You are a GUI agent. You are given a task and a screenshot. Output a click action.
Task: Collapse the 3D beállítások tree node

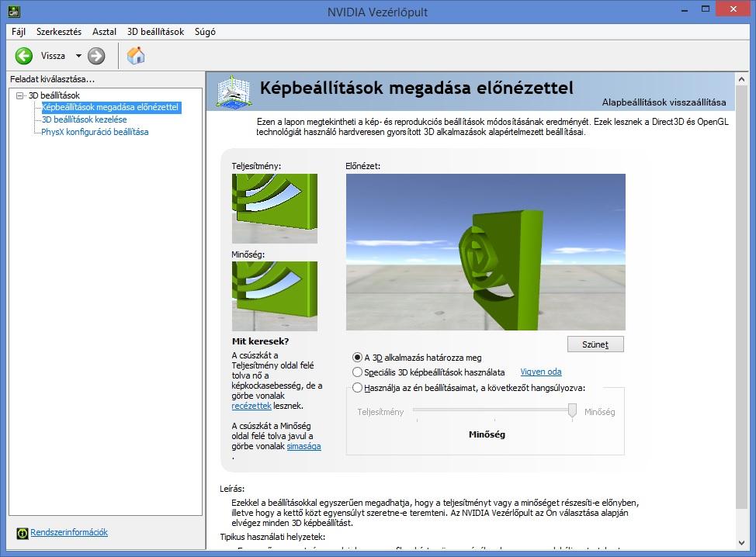[19, 95]
